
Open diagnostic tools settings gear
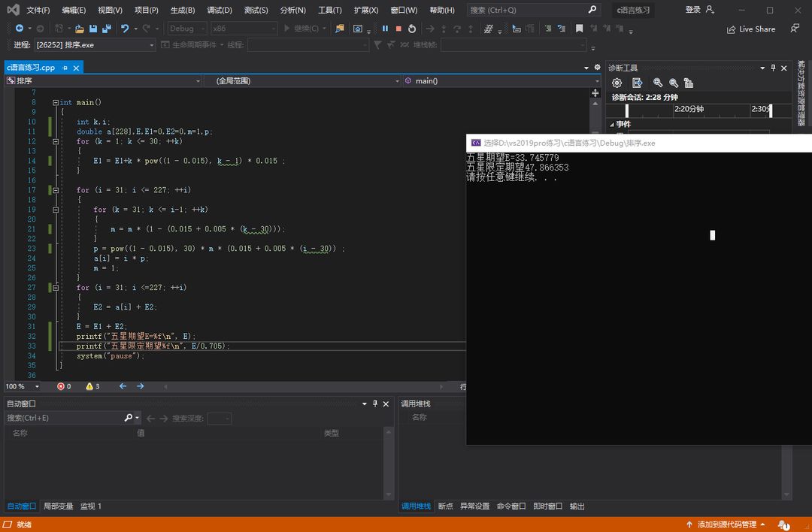(617, 83)
